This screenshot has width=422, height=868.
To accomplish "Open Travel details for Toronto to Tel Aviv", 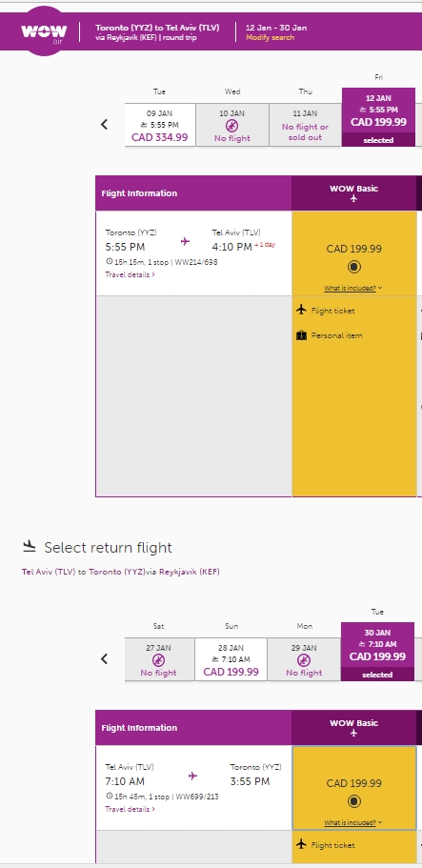I will pos(131,274).
